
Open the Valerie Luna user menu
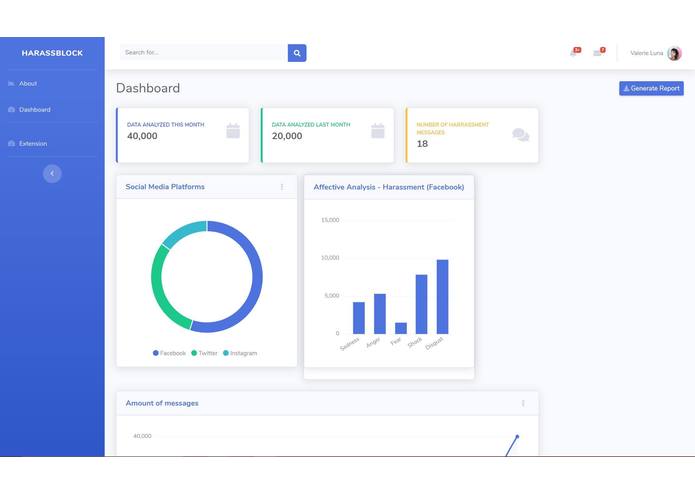click(656, 53)
